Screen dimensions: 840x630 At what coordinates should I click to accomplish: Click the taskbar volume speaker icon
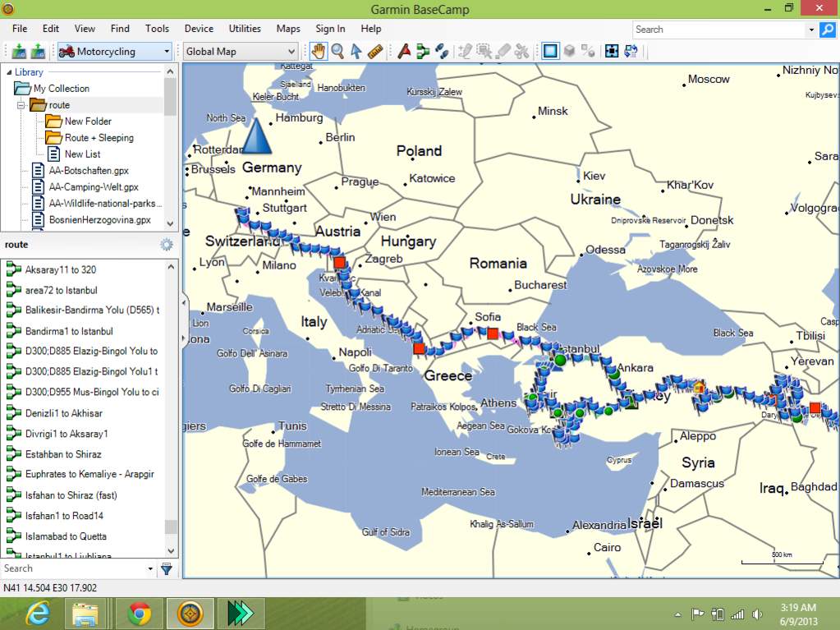tap(758, 614)
